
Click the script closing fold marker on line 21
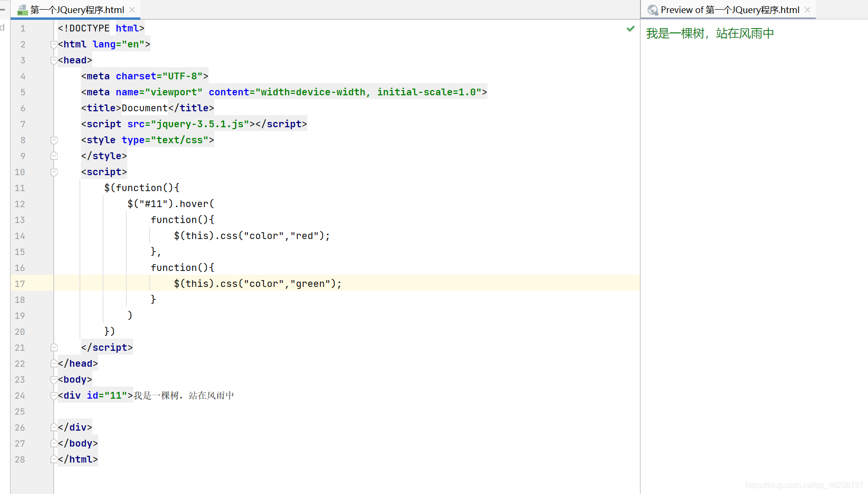pos(54,348)
